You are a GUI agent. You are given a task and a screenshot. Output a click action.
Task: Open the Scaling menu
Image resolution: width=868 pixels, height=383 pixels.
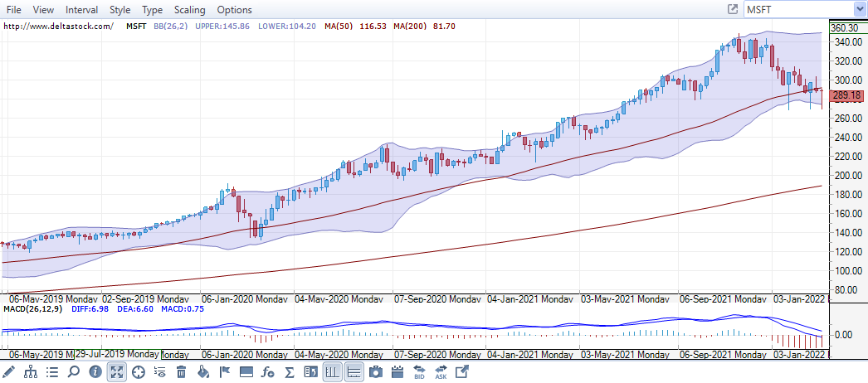click(189, 10)
